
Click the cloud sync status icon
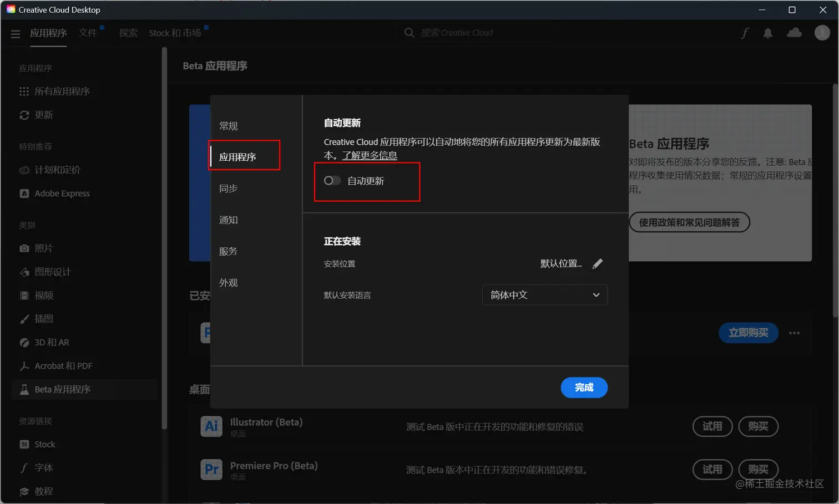pos(794,33)
